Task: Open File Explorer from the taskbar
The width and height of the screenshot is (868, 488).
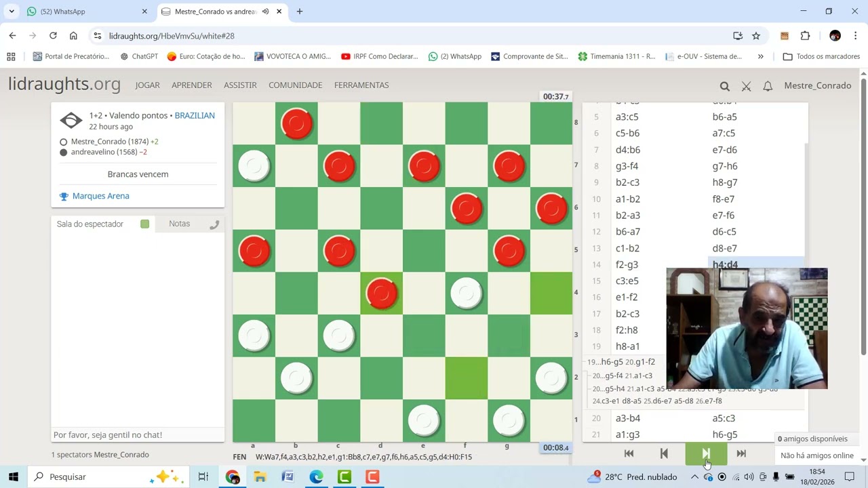Action: 260,477
